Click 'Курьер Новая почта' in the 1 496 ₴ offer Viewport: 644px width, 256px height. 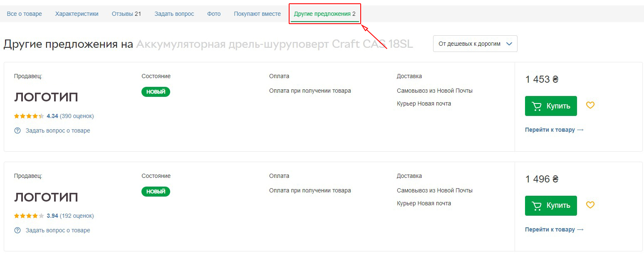pyautogui.click(x=424, y=203)
